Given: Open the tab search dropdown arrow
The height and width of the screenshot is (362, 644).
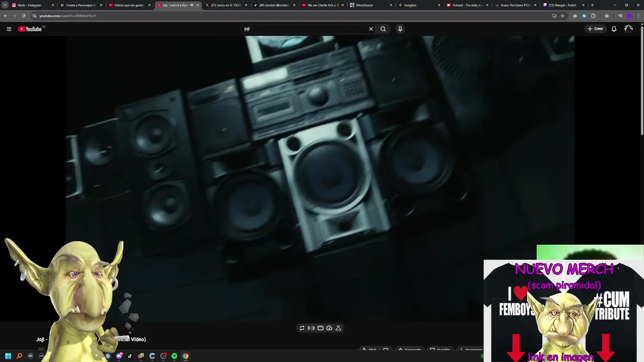Looking at the screenshot, I should point(5,5).
